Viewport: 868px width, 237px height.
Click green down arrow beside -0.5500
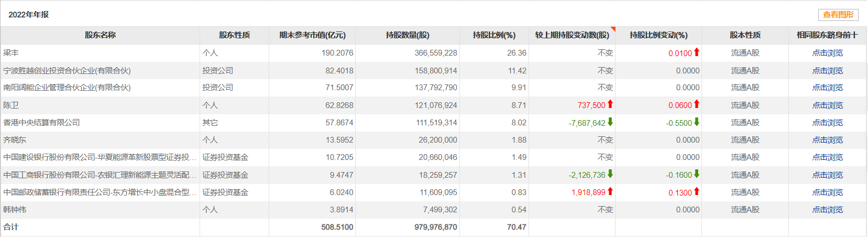coord(697,122)
